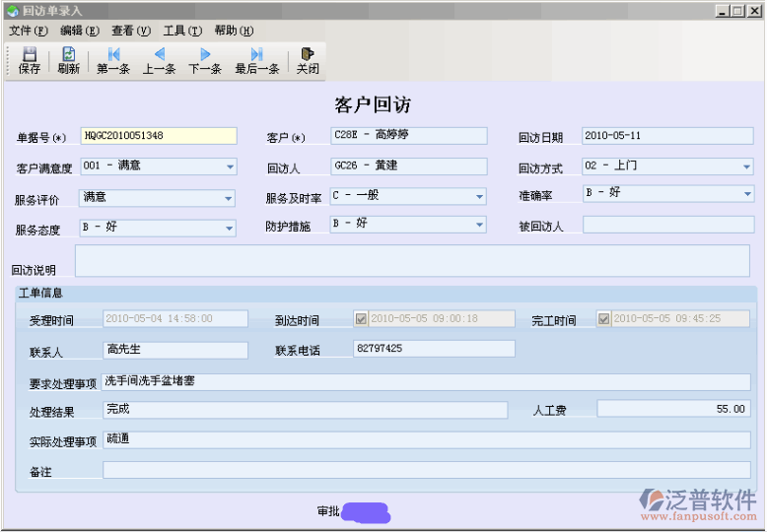Open the visit method (回访方式) dropdown
Image resolution: width=767 pixels, height=532 pixels.
coord(747,167)
